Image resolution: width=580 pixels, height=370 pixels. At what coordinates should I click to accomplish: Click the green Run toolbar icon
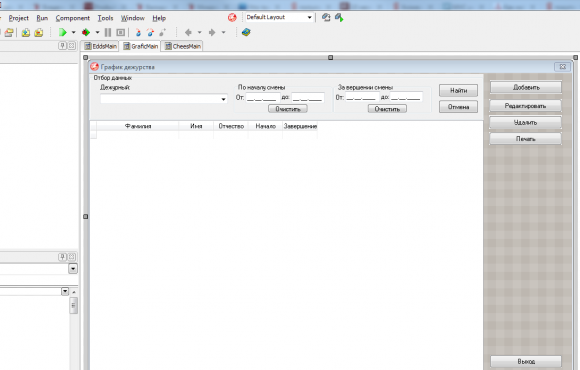(63, 33)
